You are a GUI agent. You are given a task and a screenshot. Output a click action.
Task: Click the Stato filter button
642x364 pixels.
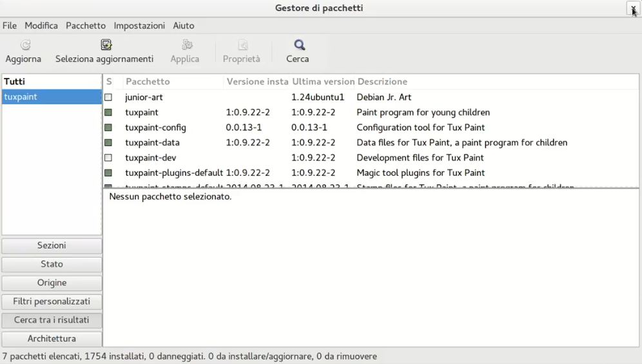(52, 264)
